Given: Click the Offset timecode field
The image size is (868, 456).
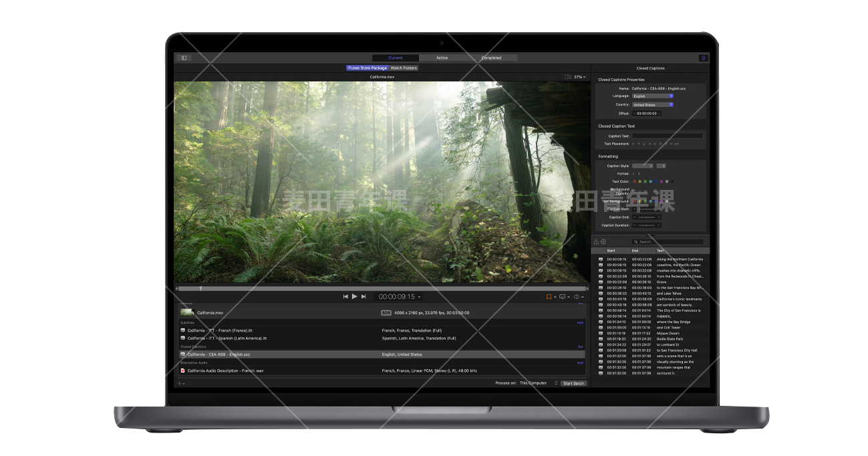Looking at the screenshot, I should coord(647,114).
